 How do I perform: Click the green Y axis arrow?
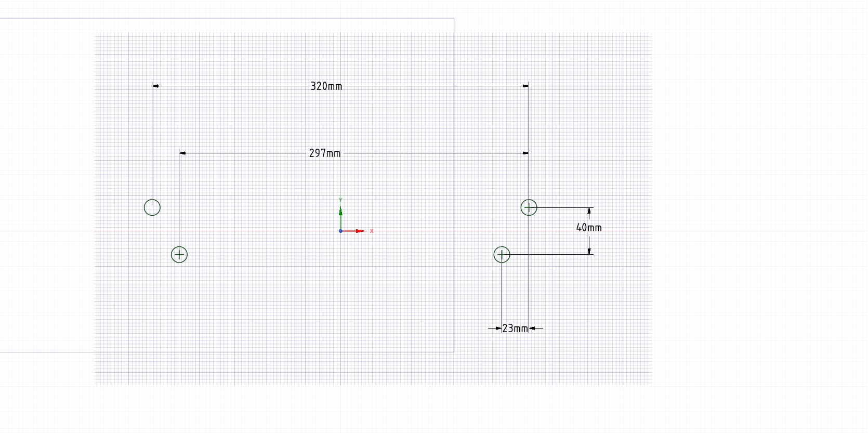point(340,211)
